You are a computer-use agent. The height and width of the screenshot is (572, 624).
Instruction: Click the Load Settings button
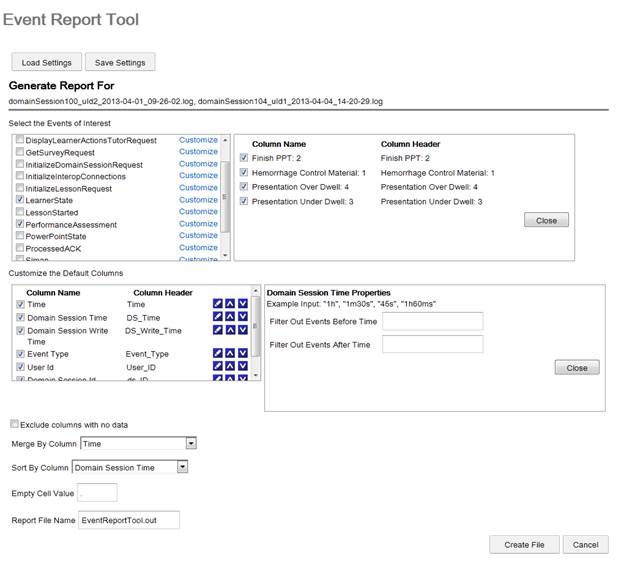pyautogui.click(x=47, y=62)
